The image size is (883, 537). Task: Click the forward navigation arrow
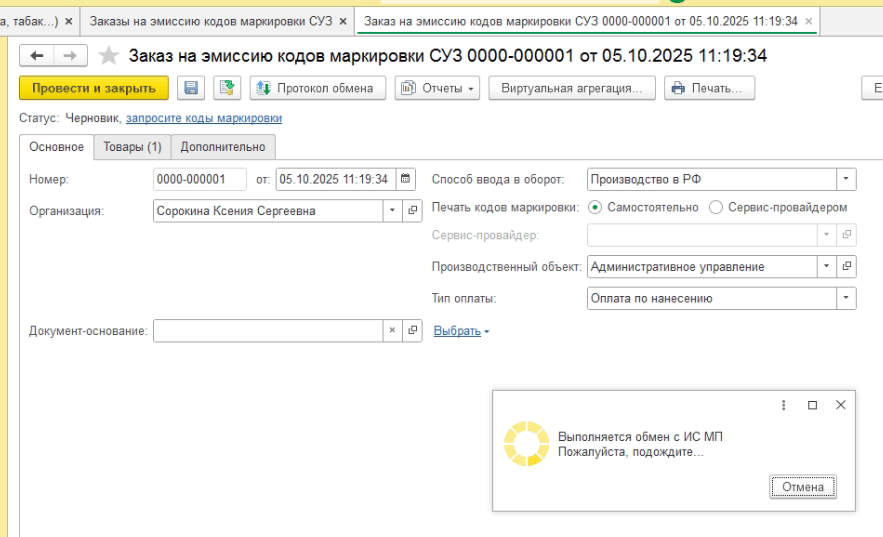[70, 56]
